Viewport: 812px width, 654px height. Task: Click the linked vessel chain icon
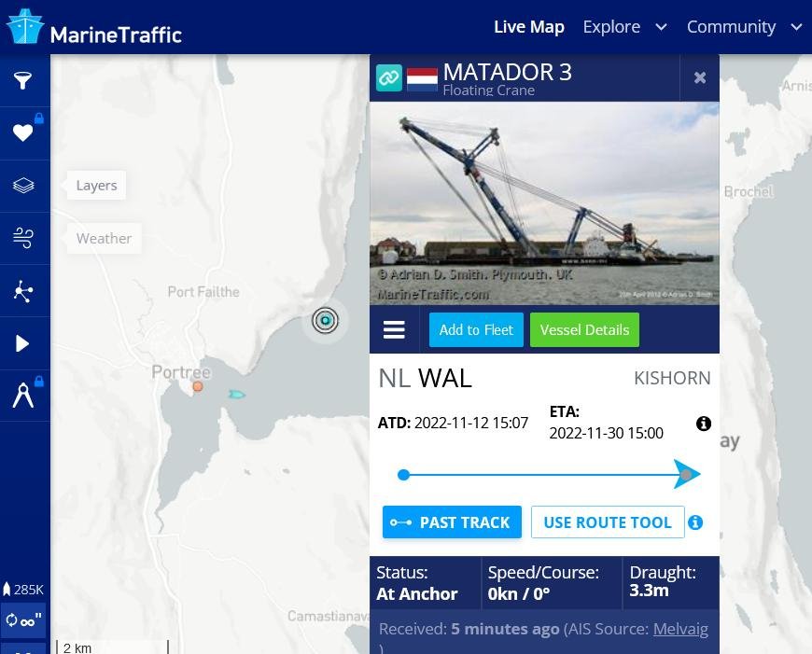[x=388, y=78]
